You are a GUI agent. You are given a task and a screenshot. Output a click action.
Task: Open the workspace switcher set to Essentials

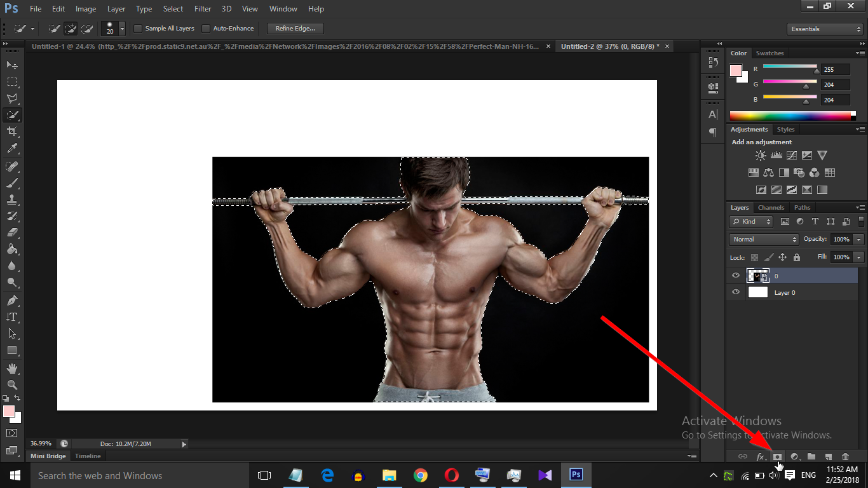coord(824,29)
